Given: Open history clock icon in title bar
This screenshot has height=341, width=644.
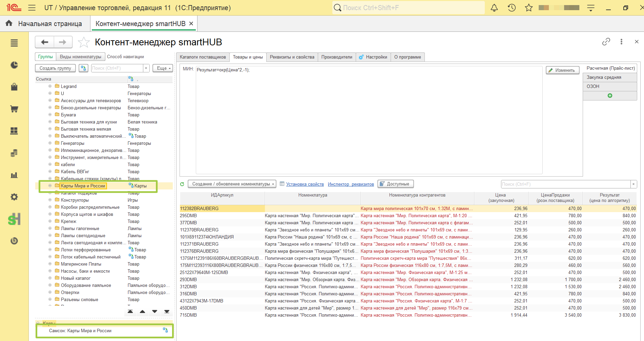Looking at the screenshot, I should [512, 8].
